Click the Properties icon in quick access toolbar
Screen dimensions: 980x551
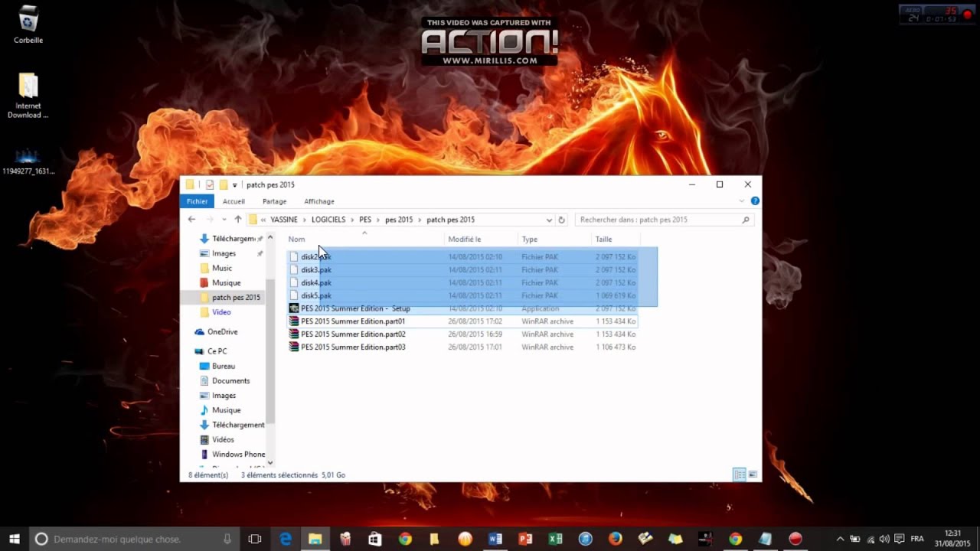pyautogui.click(x=210, y=184)
